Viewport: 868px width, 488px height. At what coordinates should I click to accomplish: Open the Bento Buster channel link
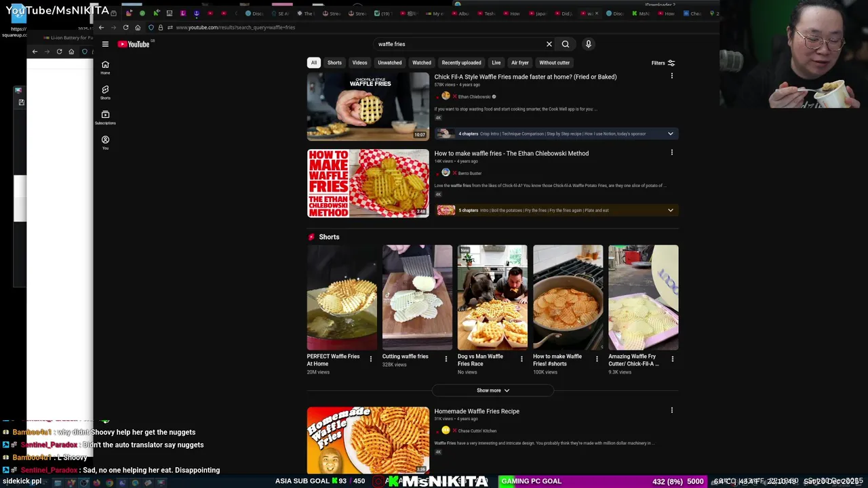(x=470, y=173)
